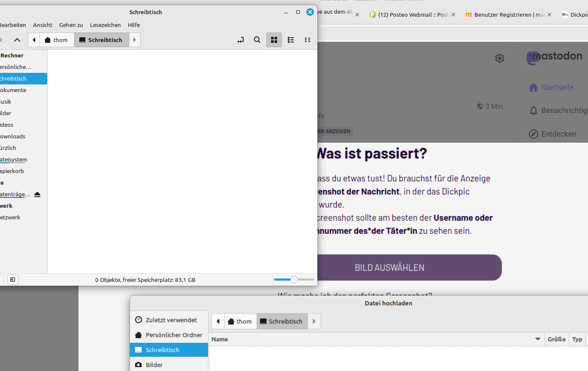The width and height of the screenshot is (588, 371).
Task: Open the Lesezeichen menu
Action: [x=106, y=25]
